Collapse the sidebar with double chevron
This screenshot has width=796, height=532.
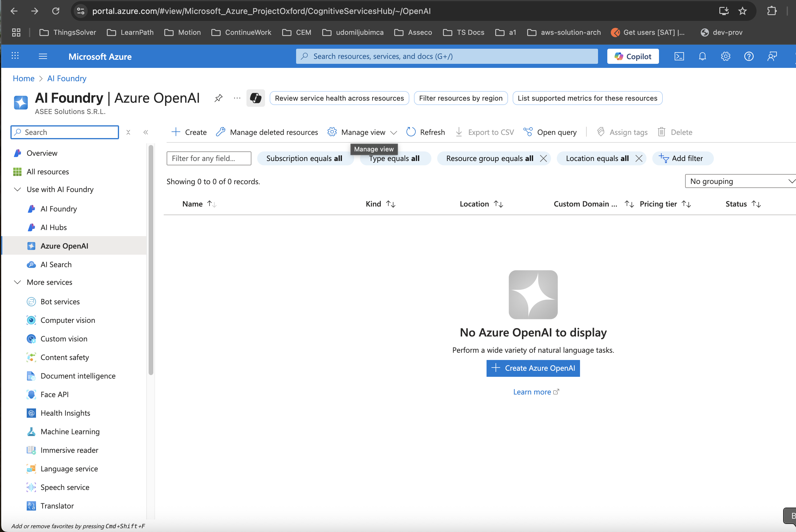tap(146, 132)
